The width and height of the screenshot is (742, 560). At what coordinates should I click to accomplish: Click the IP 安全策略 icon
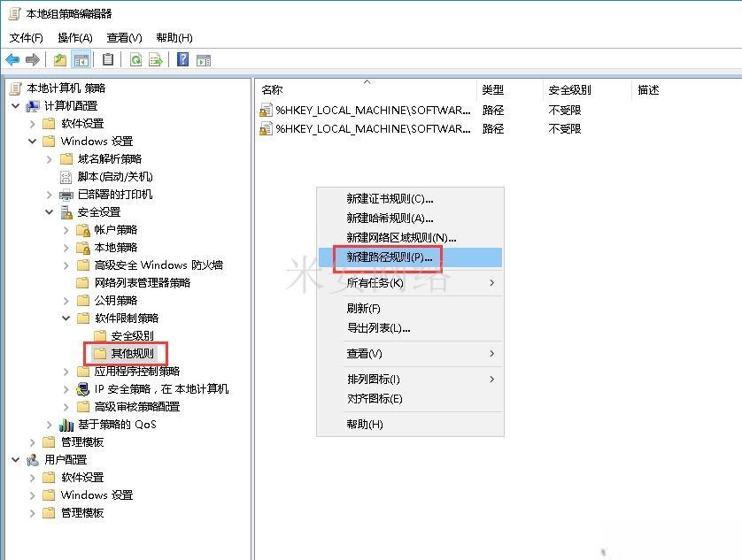83,388
